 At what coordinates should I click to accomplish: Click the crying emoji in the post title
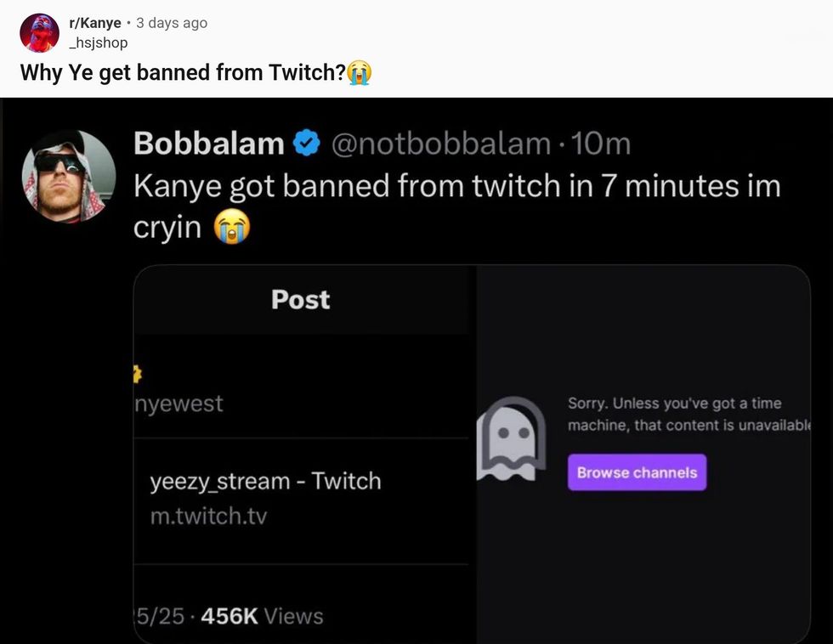point(360,73)
